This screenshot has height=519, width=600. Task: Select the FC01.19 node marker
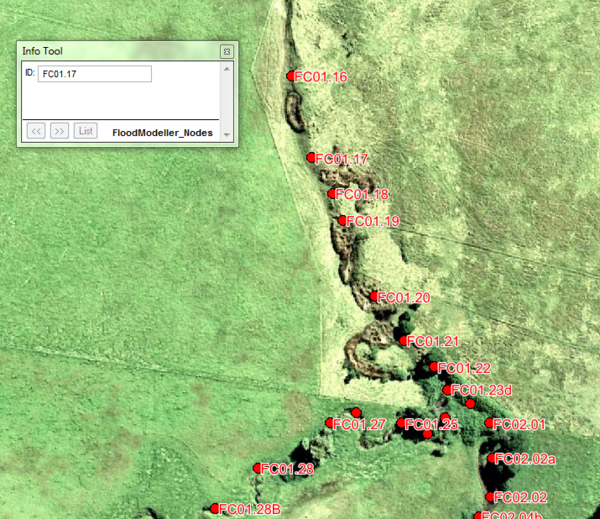click(342, 221)
